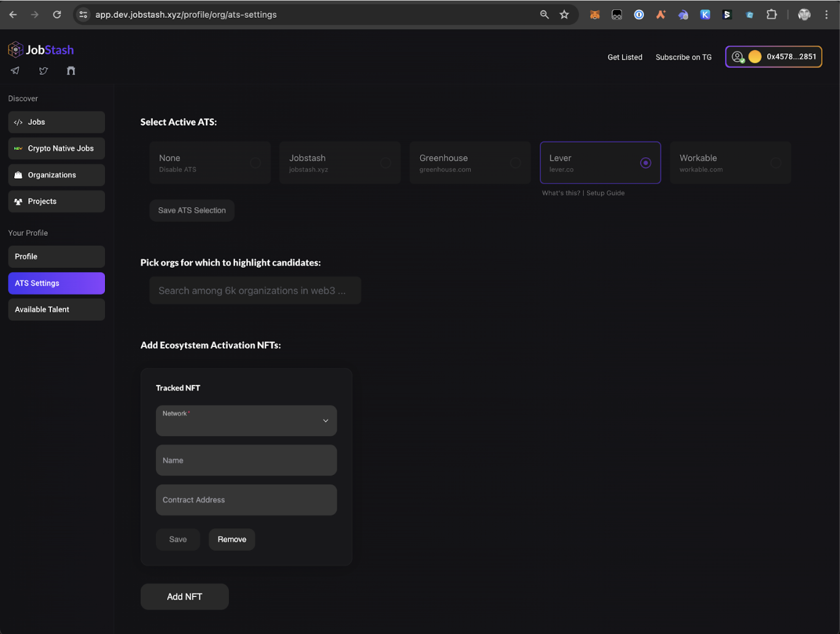Image resolution: width=840 pixels, height=634 pixels.
Task: Click the zoom magnifier icon in the address bar
Action: (x=544, y=15)
